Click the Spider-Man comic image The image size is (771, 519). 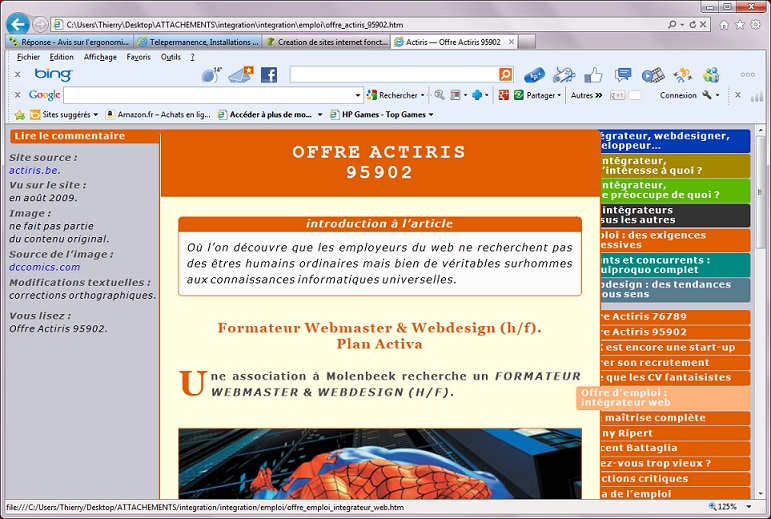380,463
